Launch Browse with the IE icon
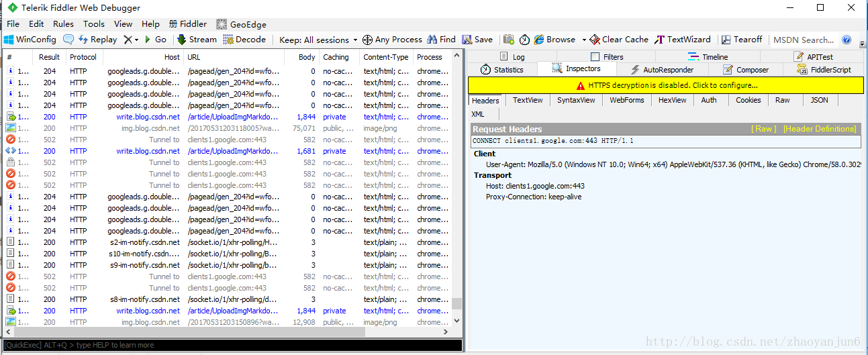The width and height of the screenshot is (868, 355). (x=555, y=40)
